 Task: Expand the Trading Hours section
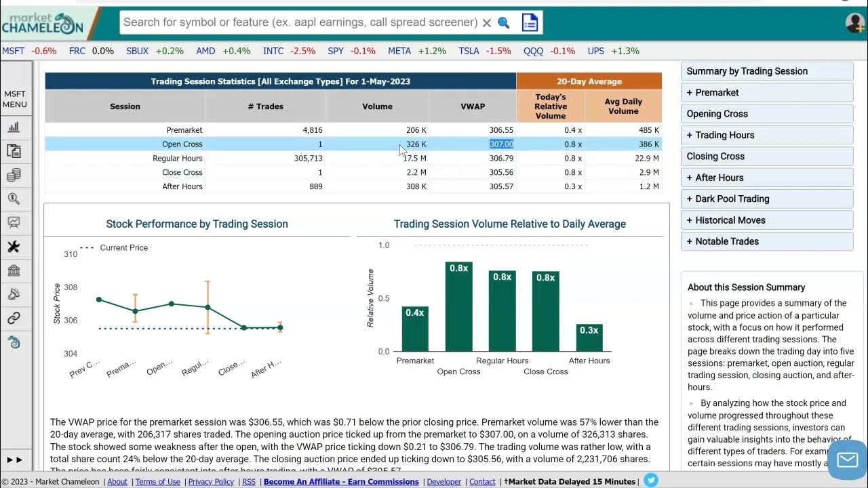click(x=767, y=135)
